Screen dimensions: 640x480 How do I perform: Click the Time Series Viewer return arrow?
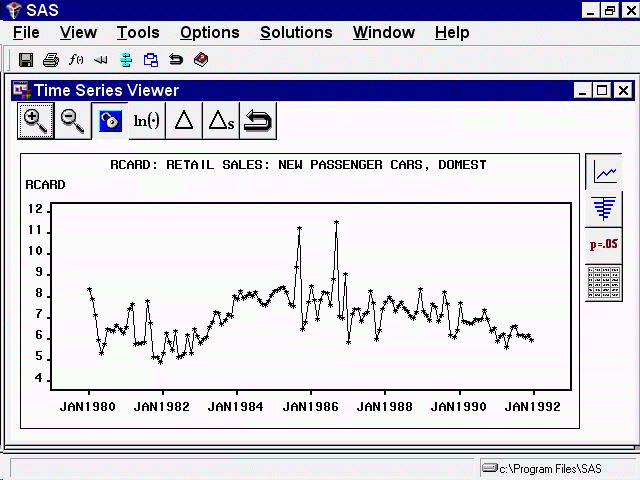coord(258,121)
